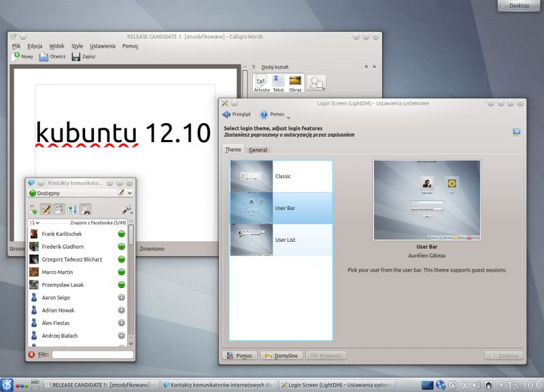Click the Otwórz open-file icon in Calligra Words
Screen dimensions: 544x392
pos(44,57)
